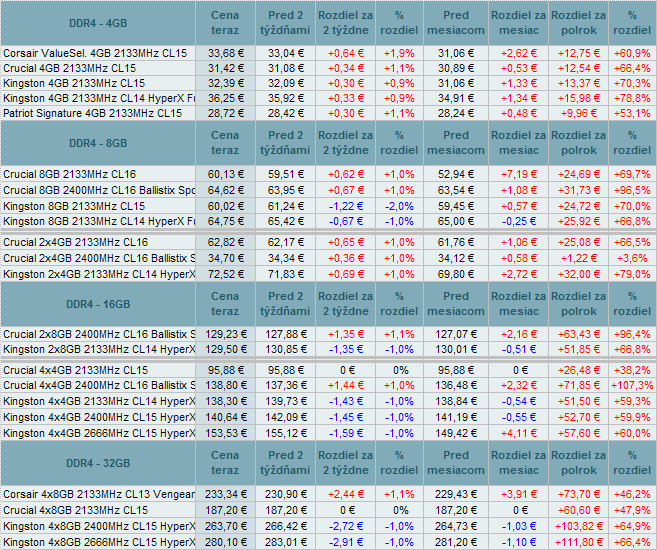Click the +46,2% half-year percentage value

pos(632,494)
